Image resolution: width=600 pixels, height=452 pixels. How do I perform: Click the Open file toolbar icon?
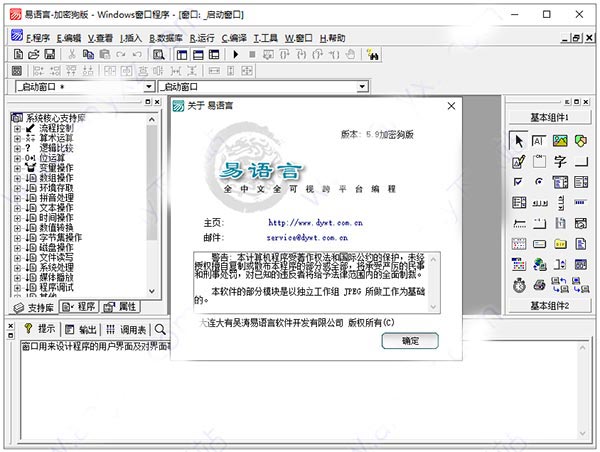[34, 54]
